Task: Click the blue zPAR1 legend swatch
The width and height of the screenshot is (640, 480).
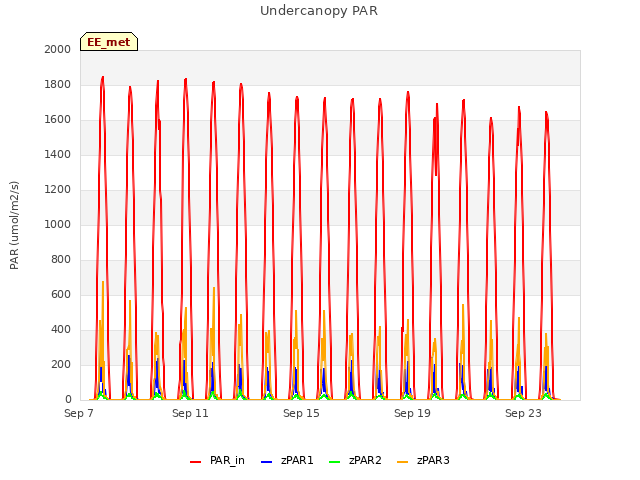Action: [x=266, y=462]
